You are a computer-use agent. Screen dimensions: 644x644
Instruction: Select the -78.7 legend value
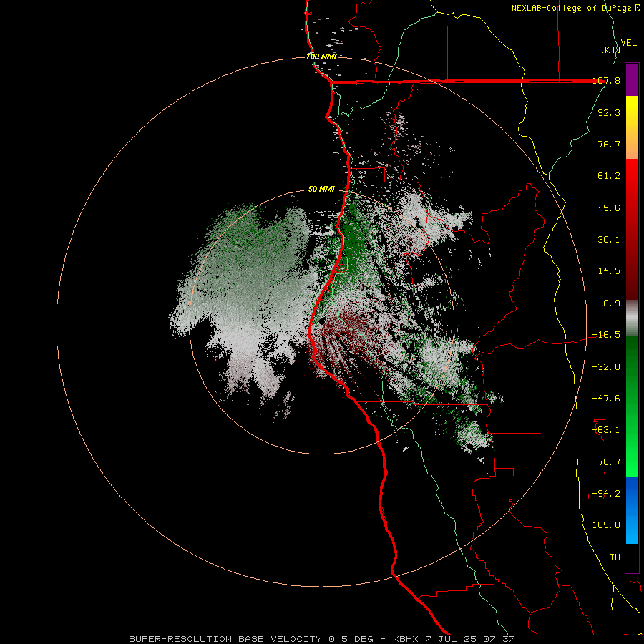pos(606,462)
